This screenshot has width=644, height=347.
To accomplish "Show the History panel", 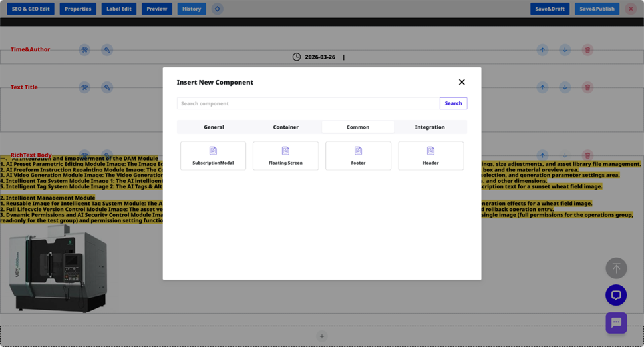I will coord(192,9).
